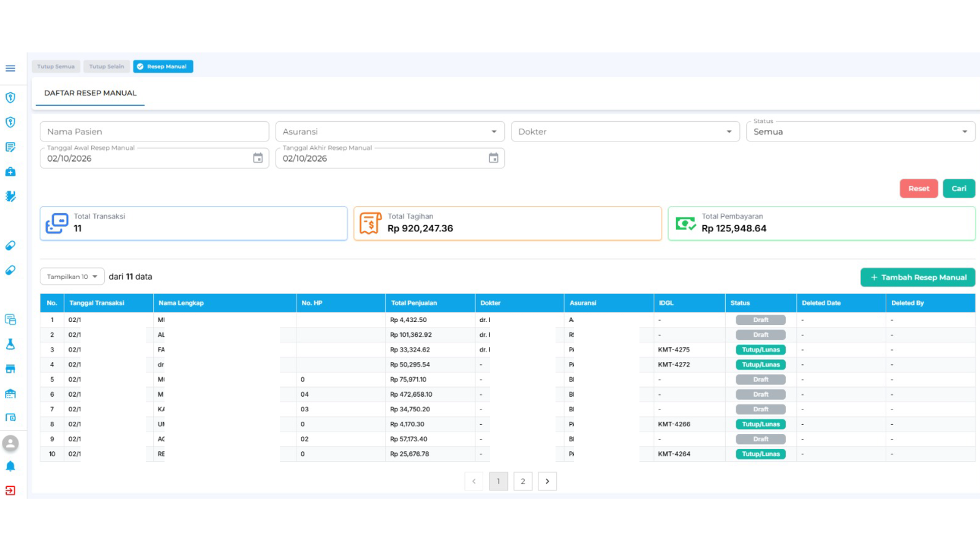Click the previous page arrow

click(474, 481)
